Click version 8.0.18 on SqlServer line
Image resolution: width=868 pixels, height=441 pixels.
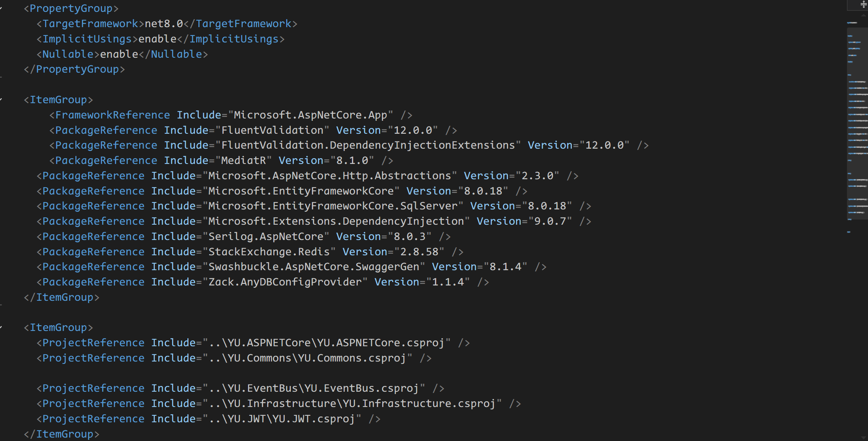pyautogui.click(x=547, y=206)
